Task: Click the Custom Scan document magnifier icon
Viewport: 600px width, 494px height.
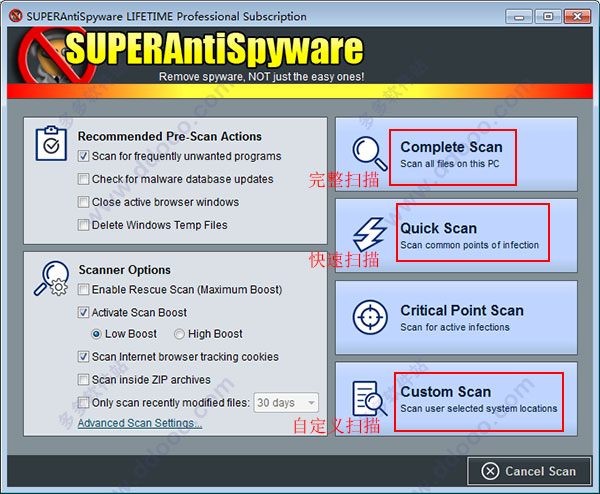Action: tap(369, 398)
